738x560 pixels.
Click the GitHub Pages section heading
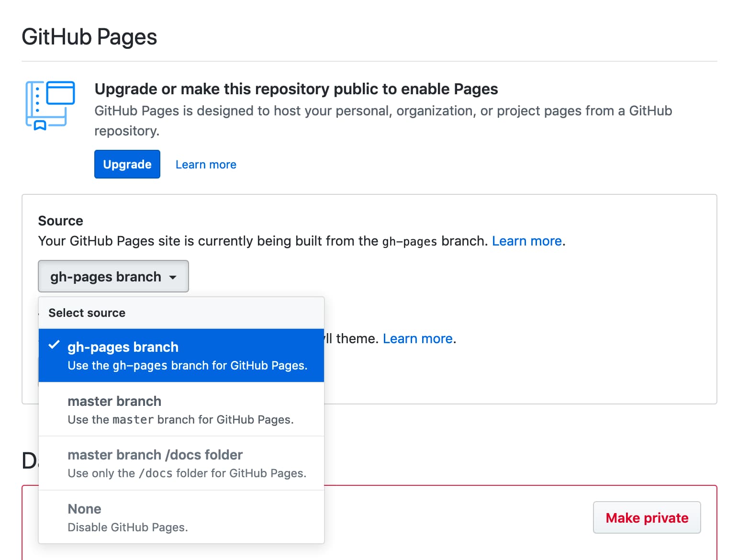[89, 37]
